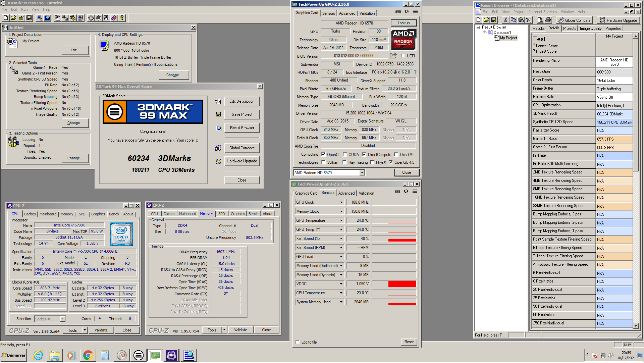The image size is (644, 363).
Task: Toggle the Vulkan checkbox in GPU-Z
Action: coord(323,162)
